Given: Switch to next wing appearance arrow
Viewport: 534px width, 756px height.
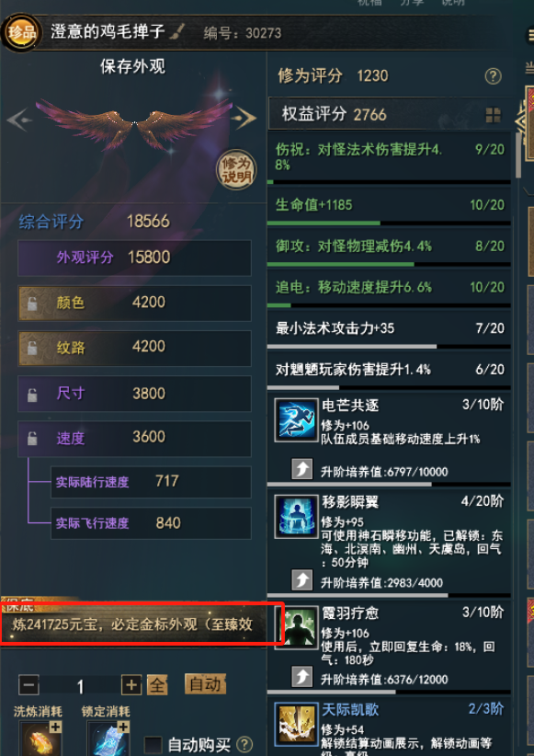Looking at the screenshot, I should pos(244,119).
